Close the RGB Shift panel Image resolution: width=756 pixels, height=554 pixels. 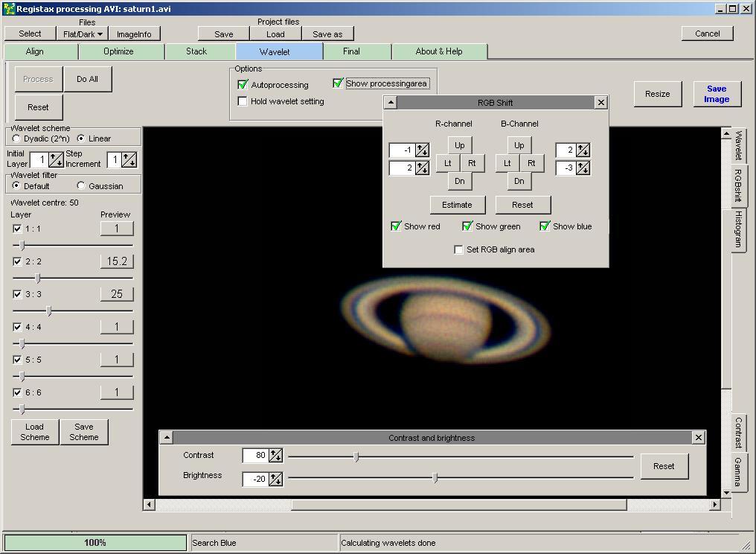click(x=601, y=103)
